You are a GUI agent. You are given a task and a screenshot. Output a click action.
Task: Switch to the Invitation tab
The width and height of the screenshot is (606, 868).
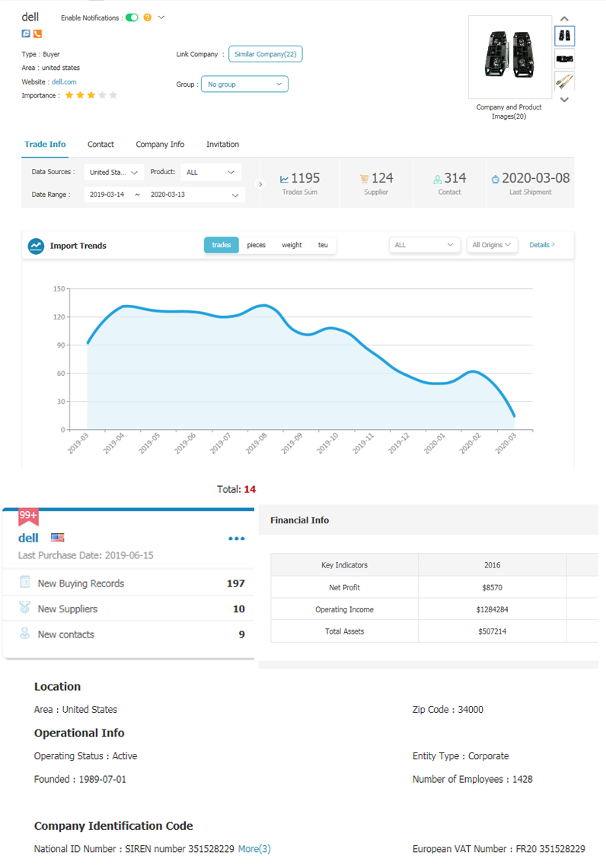[x=222, y=145]
